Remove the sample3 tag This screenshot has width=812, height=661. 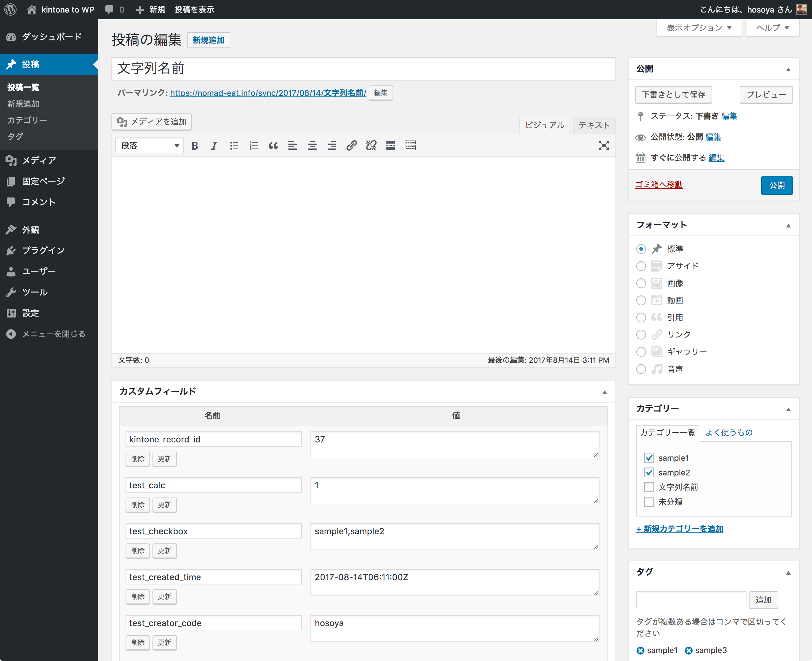tap(689, 651)
